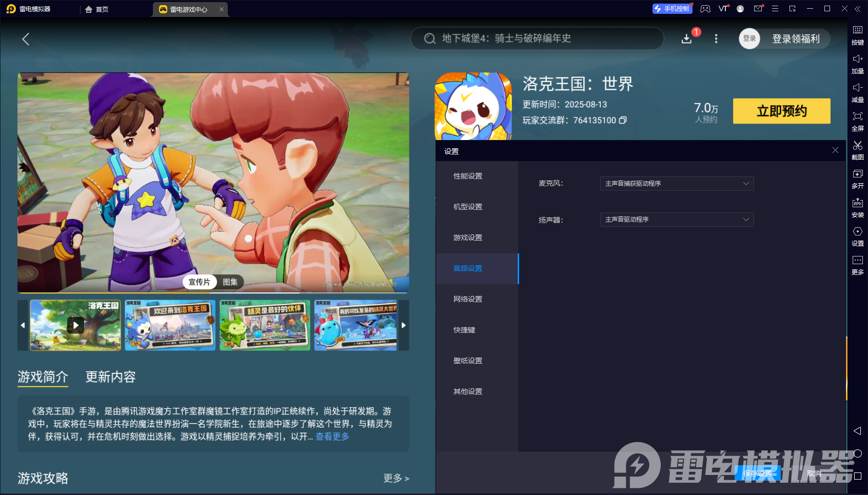This screenshot has width=868, height=495.
Task: Click the Android back triangle icon
Action: pos(857,431)
